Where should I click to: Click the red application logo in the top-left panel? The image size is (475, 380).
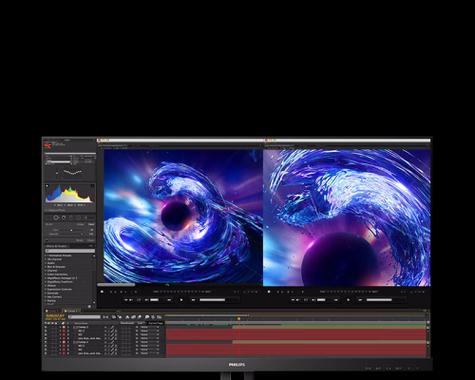[48, 145]
